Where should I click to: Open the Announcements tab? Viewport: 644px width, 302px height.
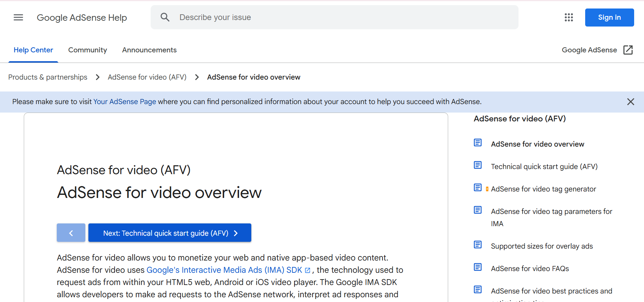(149, 50)
